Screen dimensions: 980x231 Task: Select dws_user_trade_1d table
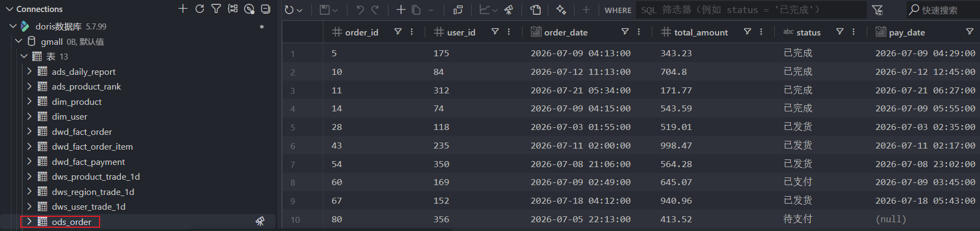89,206
